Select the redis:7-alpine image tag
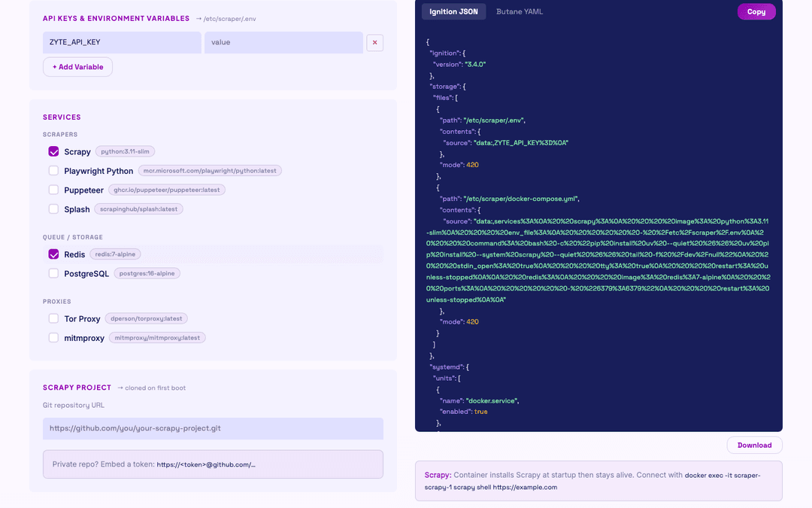 (115, 254)
